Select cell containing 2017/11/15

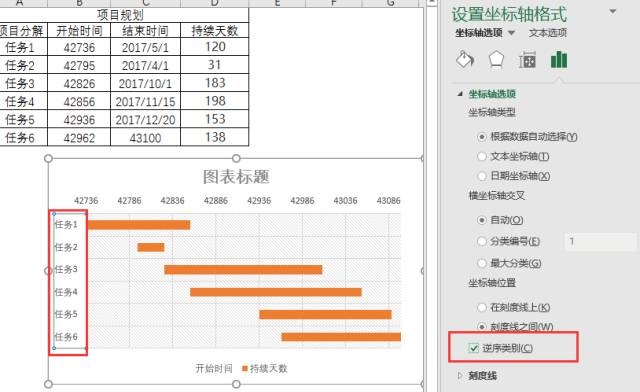(145, 101)
